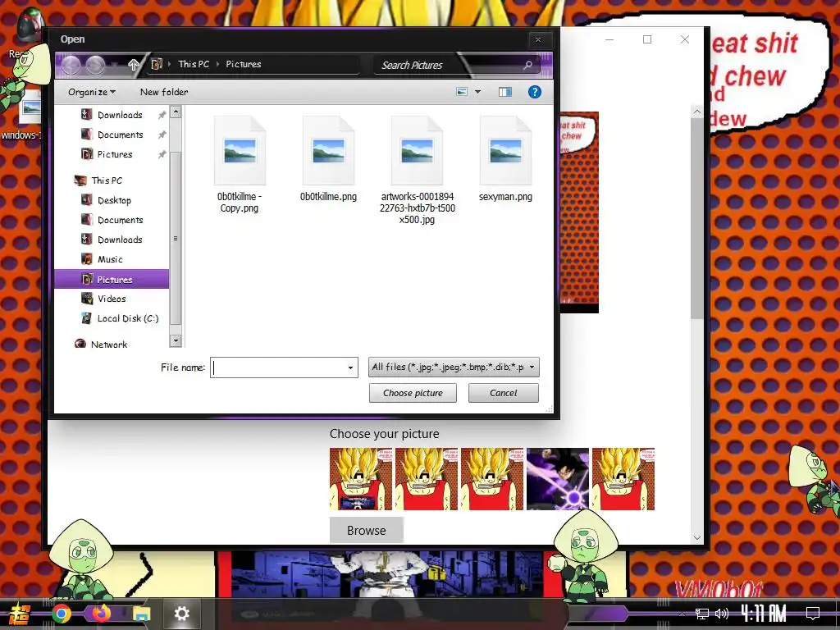Select file sexyman.png
Screen dimensions: 840x630
click(505, 160)
